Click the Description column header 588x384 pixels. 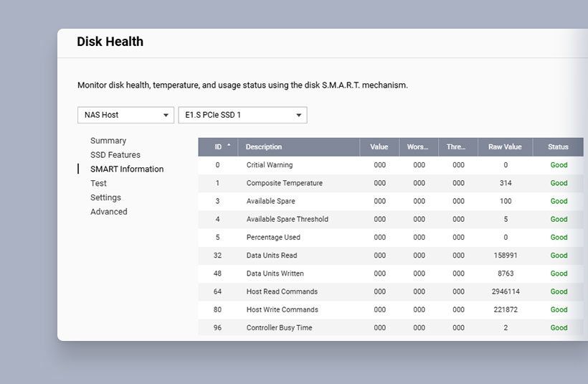(x=264, y=147)
